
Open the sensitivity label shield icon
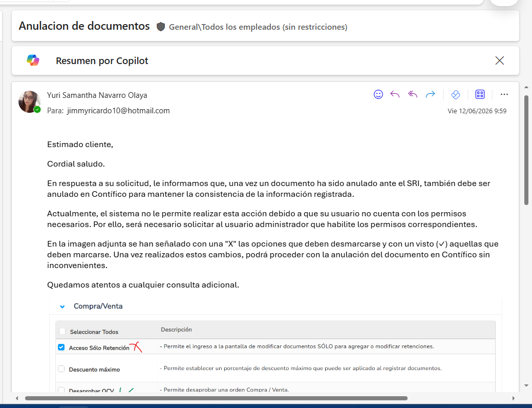click(160, 27)
